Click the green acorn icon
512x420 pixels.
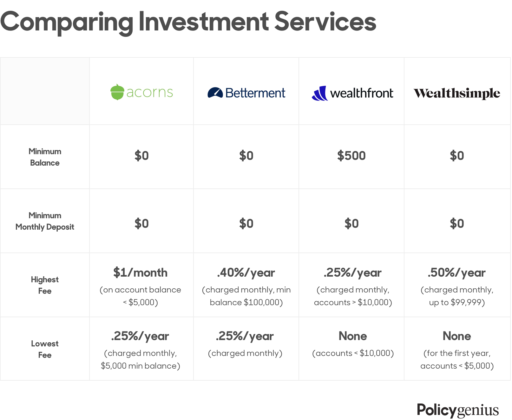click(x=117, y=92)
